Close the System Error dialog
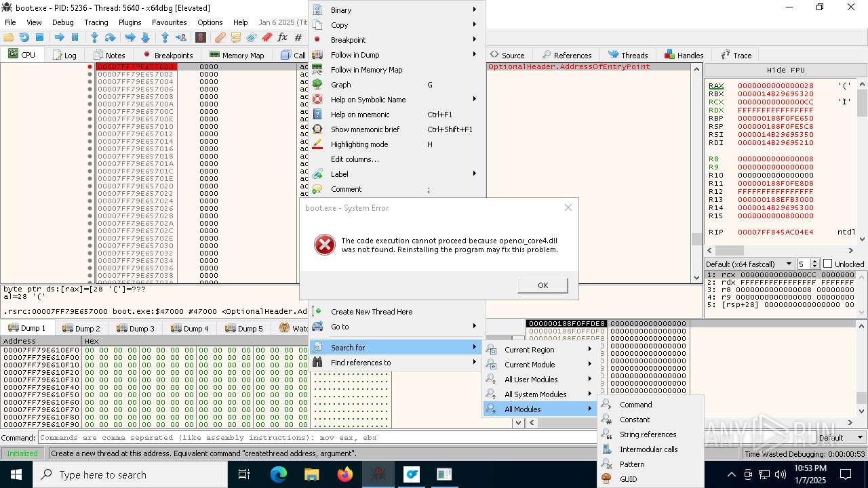 (568, 207)
